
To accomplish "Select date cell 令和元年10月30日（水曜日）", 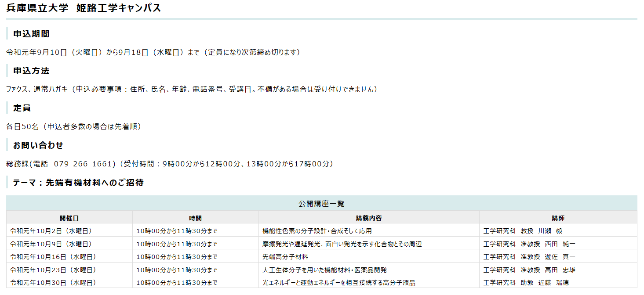I will click(69, 282).
